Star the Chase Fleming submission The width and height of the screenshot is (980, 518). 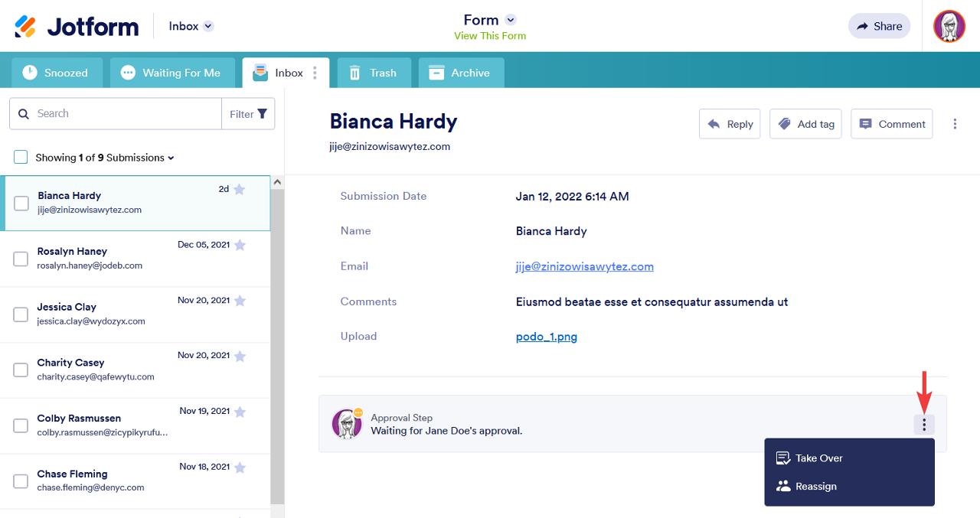240,468
